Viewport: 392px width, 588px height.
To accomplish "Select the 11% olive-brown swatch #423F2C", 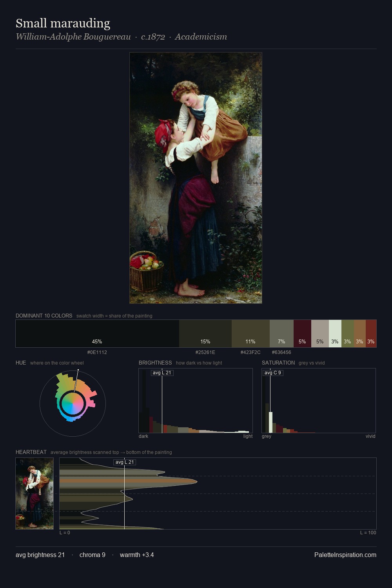I will 250,334.
